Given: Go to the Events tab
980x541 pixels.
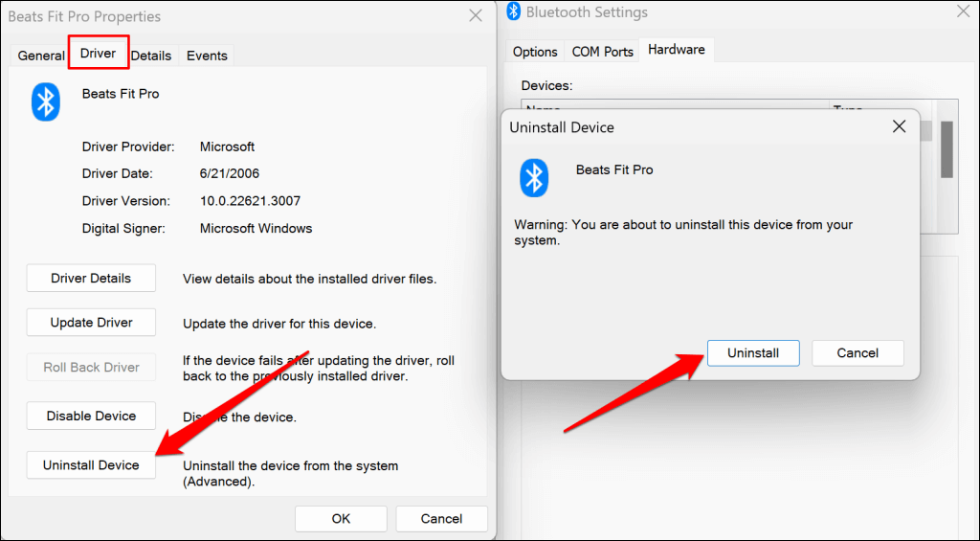Looking at the screenshot, I should tap(207, 56).
